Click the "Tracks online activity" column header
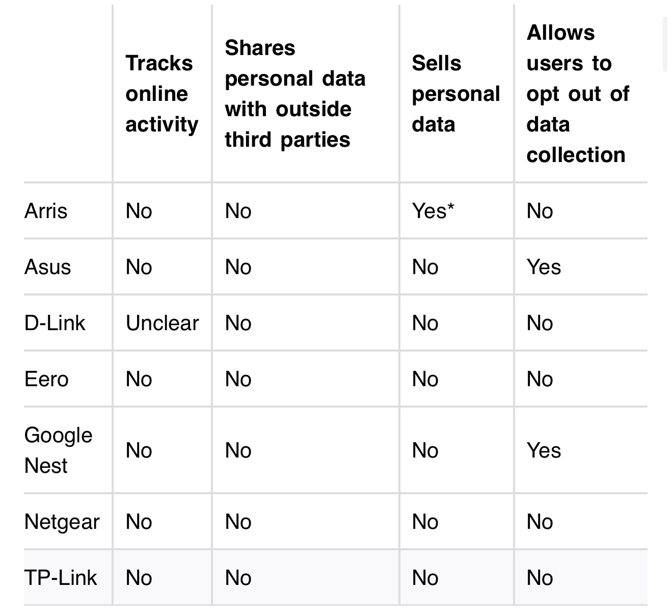This screenshot has height=616, width=672. pos(162,94)
